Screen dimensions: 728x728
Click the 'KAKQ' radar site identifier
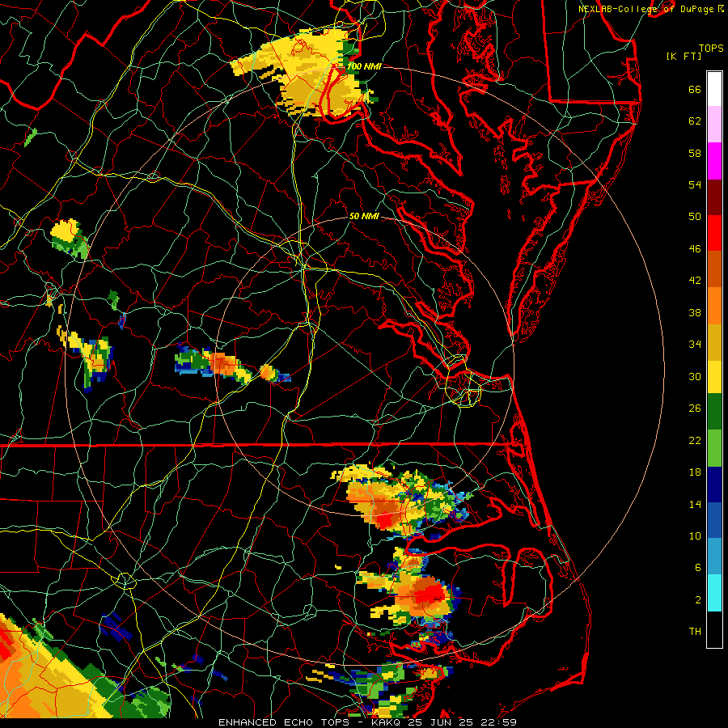coord(387,722)
